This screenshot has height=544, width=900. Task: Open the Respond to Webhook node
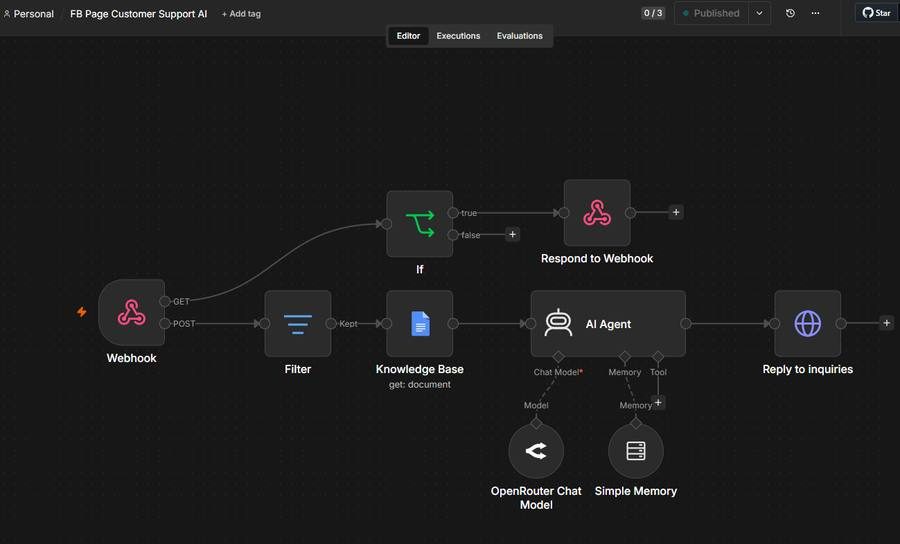597,213
